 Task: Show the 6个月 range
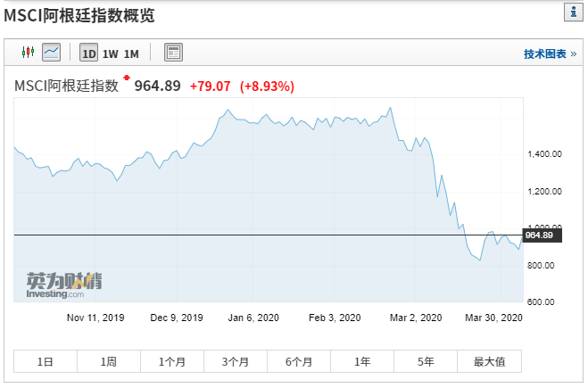[299, 361]
